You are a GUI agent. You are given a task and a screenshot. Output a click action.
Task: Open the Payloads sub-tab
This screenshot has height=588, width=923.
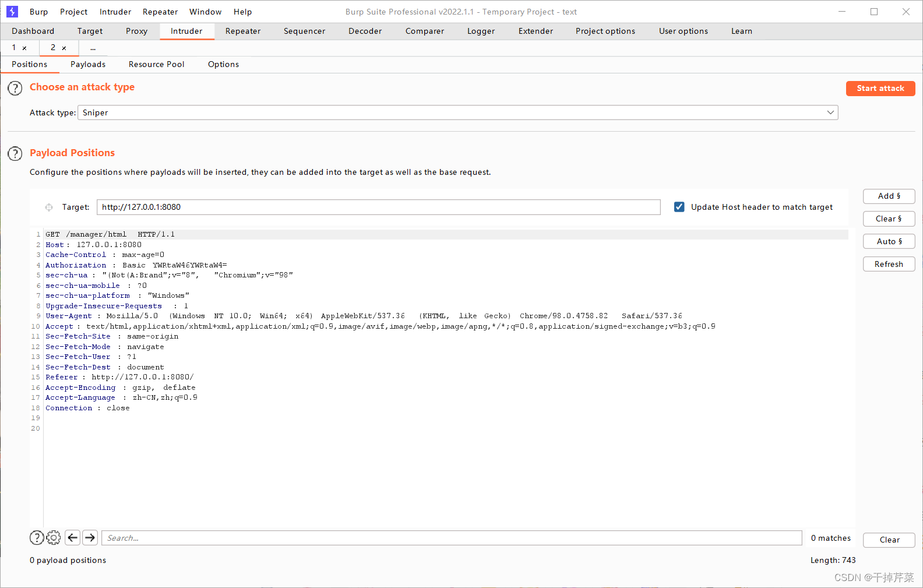coord(88,64)
